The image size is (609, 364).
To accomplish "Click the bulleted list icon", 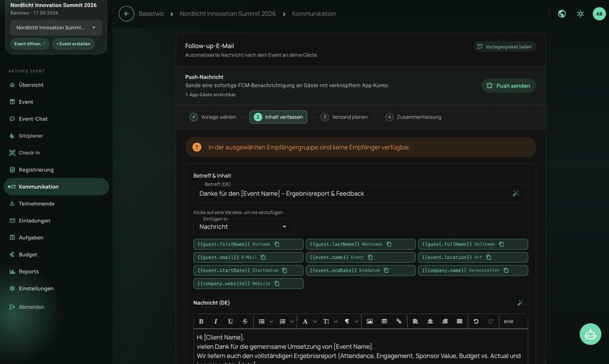I will tap(262, 321).
